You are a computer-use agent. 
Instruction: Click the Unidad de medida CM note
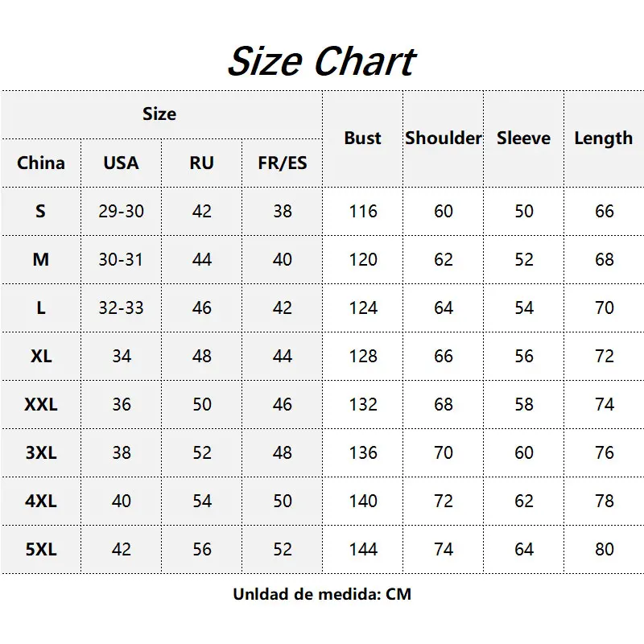(x=322, y=595)
